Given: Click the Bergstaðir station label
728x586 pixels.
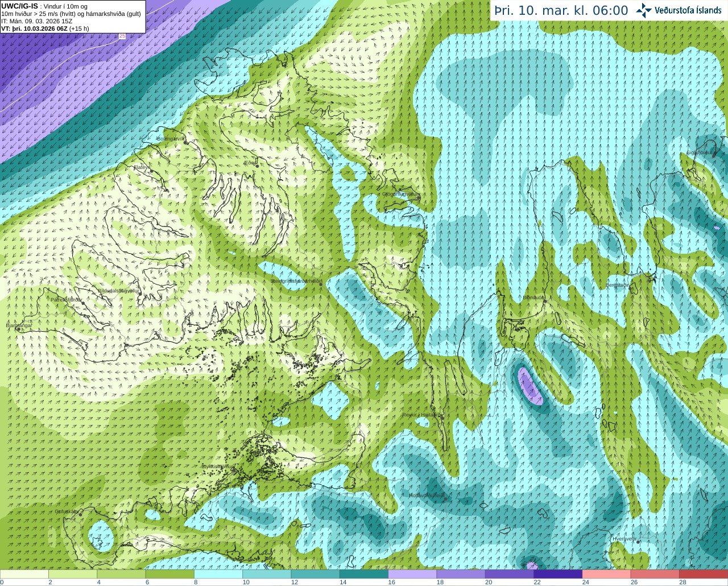Looking at the screenshot, I should click(x=618, y=285).
